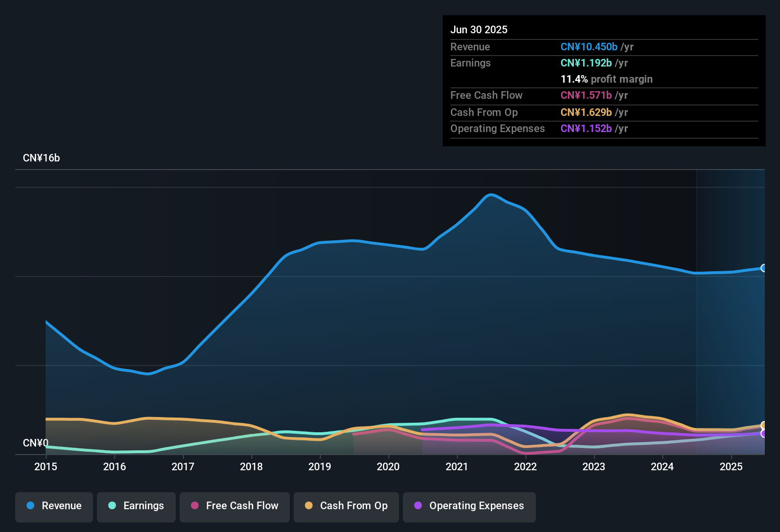The height and width of the screenshot is (532, 780).
Task: Click the Jun 30 2025 tooltip header
Action: [479, 29]
